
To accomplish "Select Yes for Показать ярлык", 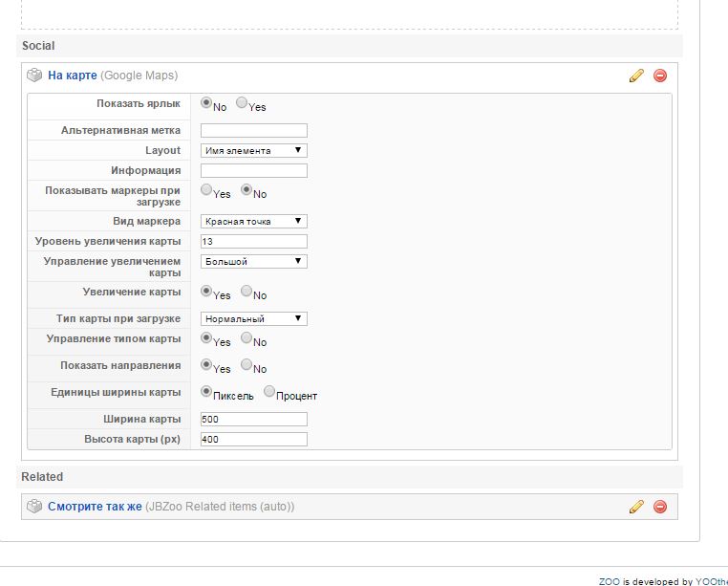I will pyautogui.click(x=242, y=103).
